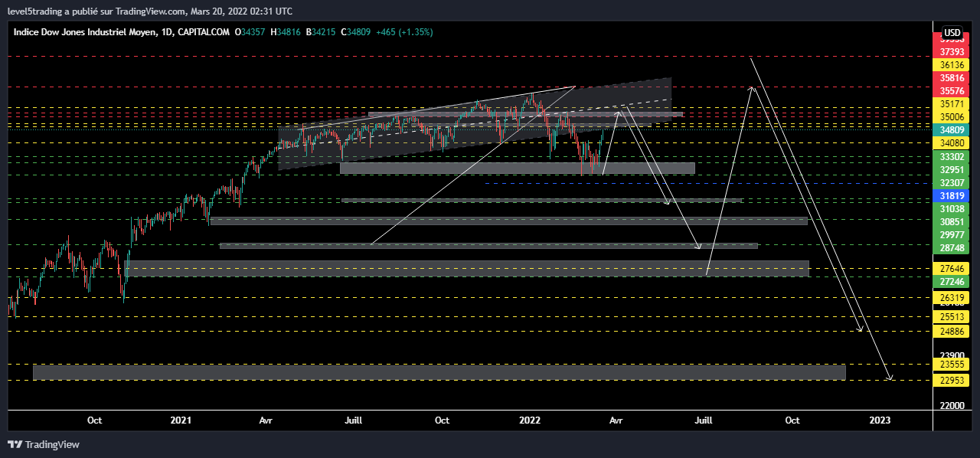Click the 30851 green price label
This screenshot has width=980, height=458.
[x=952, y=222]
